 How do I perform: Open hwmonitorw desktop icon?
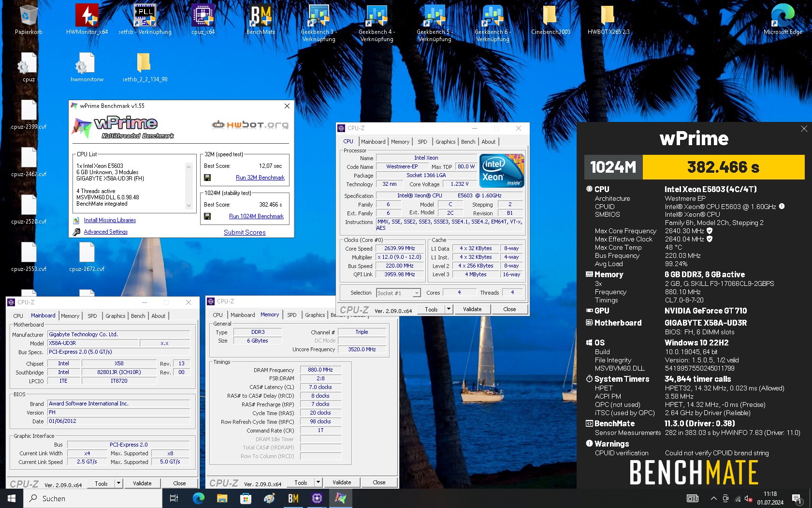coord(87,67)
